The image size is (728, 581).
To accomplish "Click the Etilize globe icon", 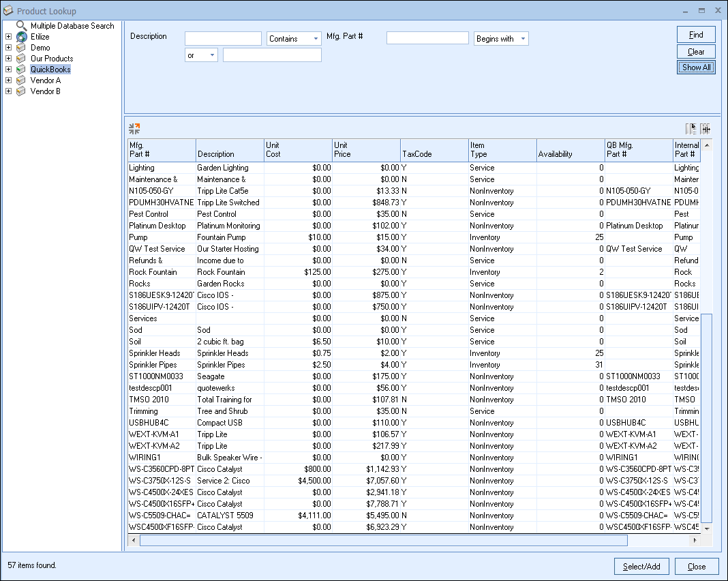I will 22,37.
